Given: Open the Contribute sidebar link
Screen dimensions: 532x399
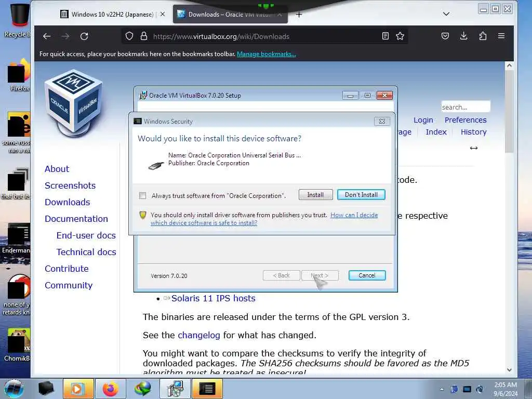Looking at the screenshot, I should click(x=66, y=269).
